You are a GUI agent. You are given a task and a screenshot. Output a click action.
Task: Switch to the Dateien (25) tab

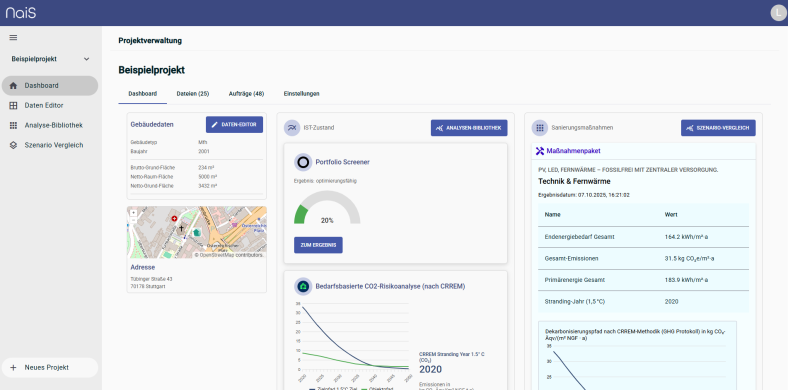tap(192, 94)
